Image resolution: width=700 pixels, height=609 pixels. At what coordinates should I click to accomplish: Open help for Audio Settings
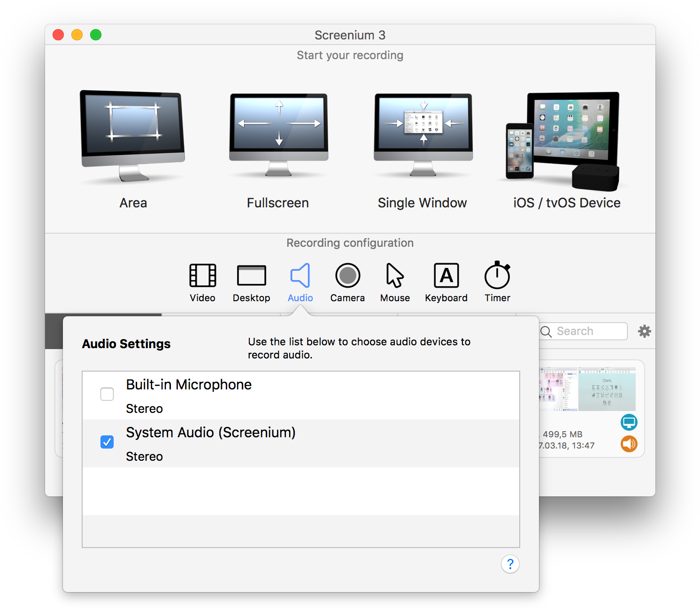pyautogui.click(x=510, y=564)
